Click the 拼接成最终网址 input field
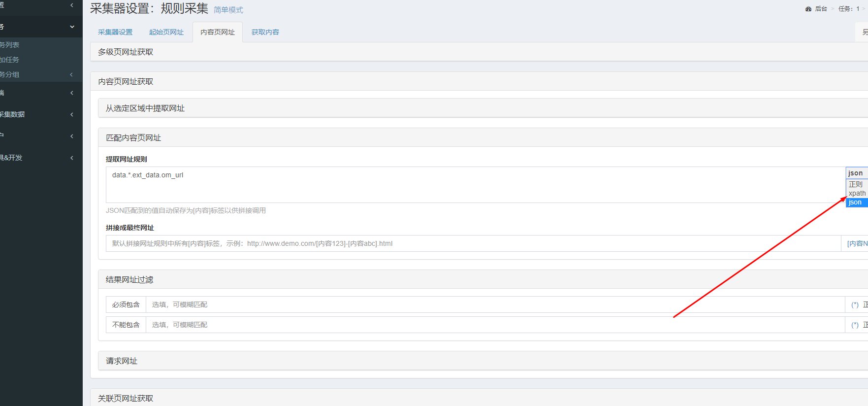Viewport: 868px width, 406px height. [473, 243]
